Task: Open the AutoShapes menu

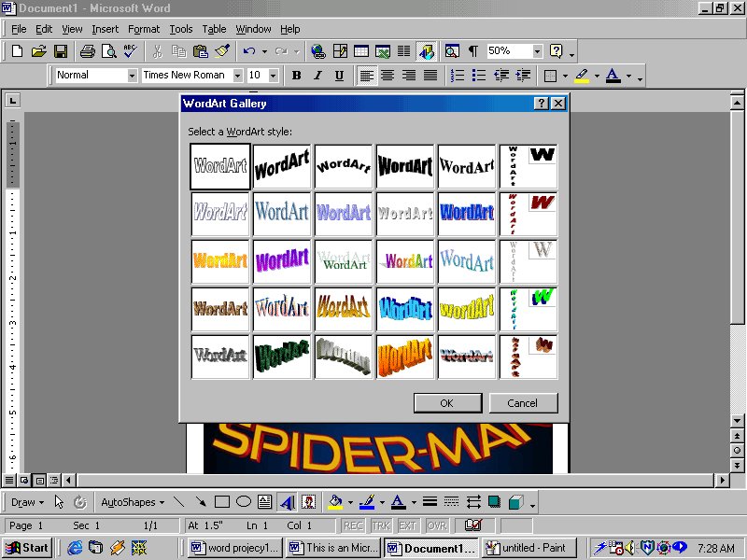Action: pyautogui.click(x=133, y=502)
